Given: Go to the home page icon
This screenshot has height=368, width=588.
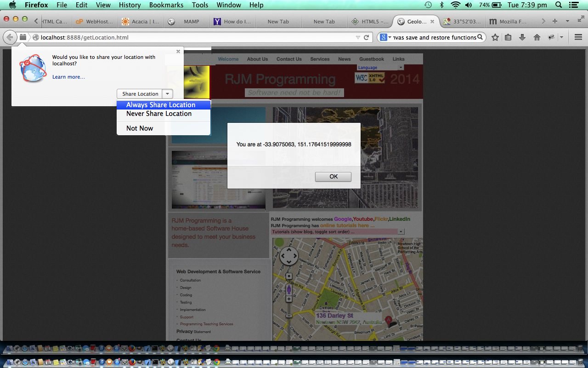Looking at the screenshot, I should pyautogui.click(x=537, y=37).
